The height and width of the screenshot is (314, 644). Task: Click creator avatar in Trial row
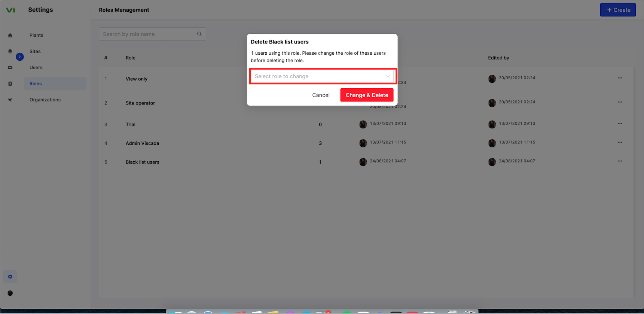[x=363, y=124]
